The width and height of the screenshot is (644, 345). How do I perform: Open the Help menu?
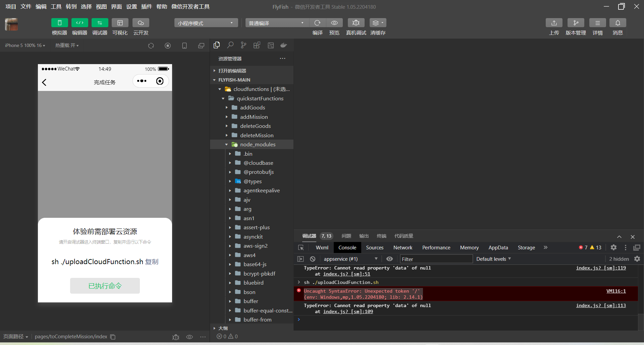tap(162, 7)
